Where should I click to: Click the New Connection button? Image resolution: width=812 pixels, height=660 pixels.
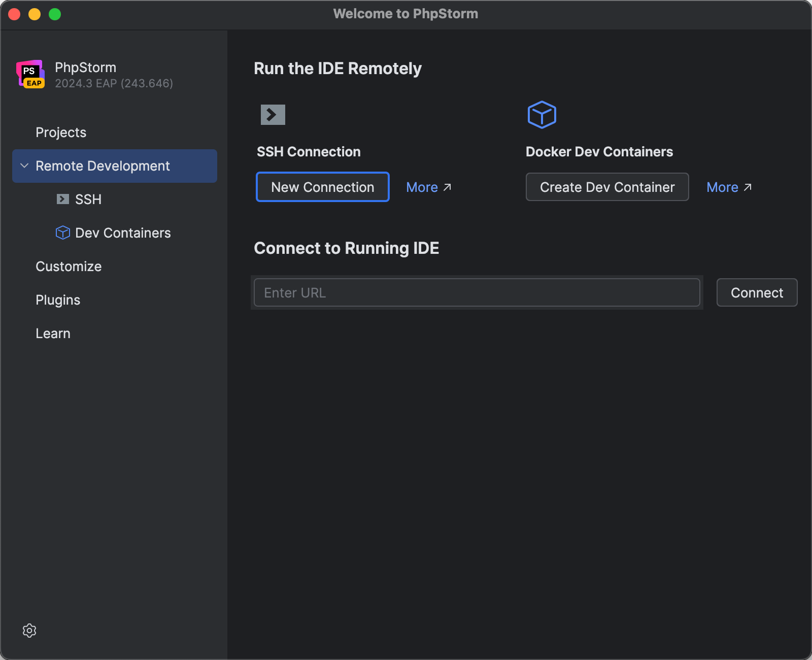[x=322, y=187]
